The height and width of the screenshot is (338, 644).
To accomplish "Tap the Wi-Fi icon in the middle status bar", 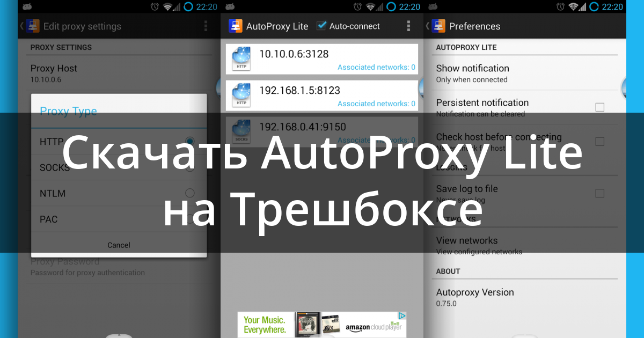I will pos(371,7).
